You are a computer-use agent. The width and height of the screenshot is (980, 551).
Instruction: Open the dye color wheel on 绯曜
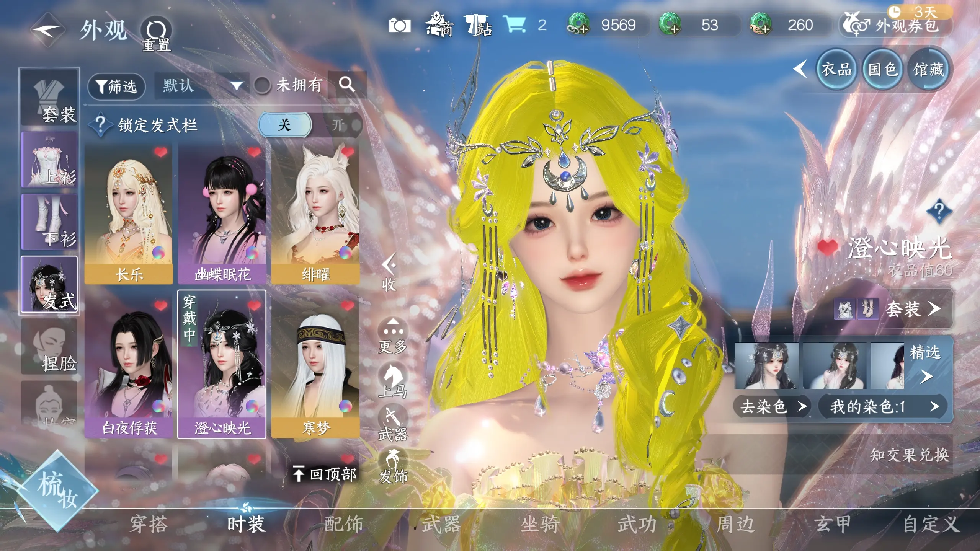coord(345,253)
